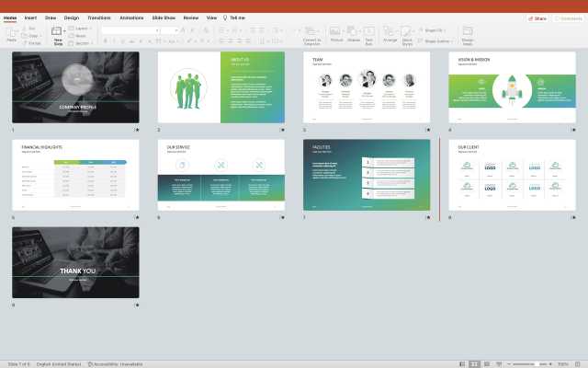588x368 pixels.
Task: Click the Picture insert icon
Action: point(336,32)
